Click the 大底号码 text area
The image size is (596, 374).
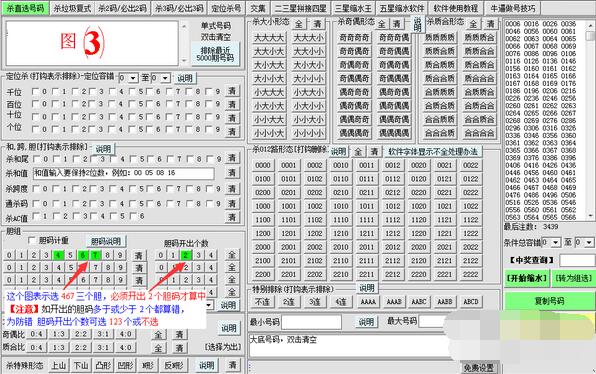coord(349,345)
